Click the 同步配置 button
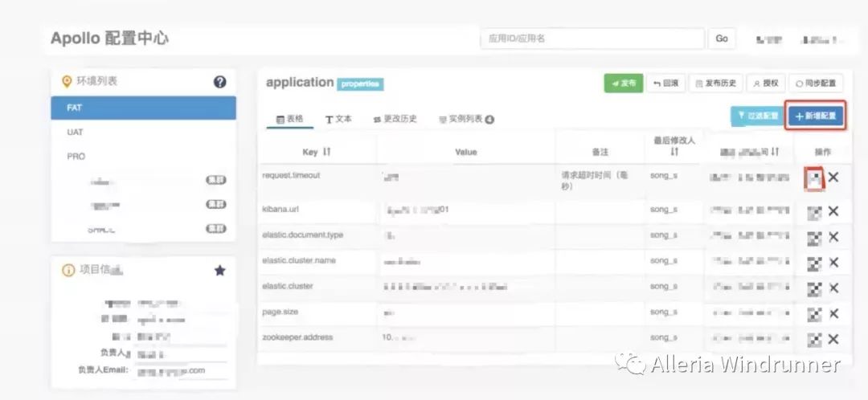The image size is (868, 400). pyautogui.click(x=816, y=83)
